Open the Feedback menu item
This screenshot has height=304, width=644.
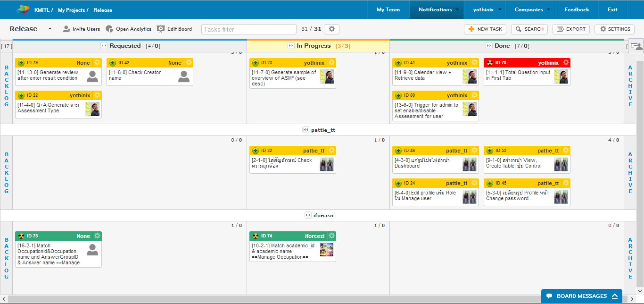(577, 9)
